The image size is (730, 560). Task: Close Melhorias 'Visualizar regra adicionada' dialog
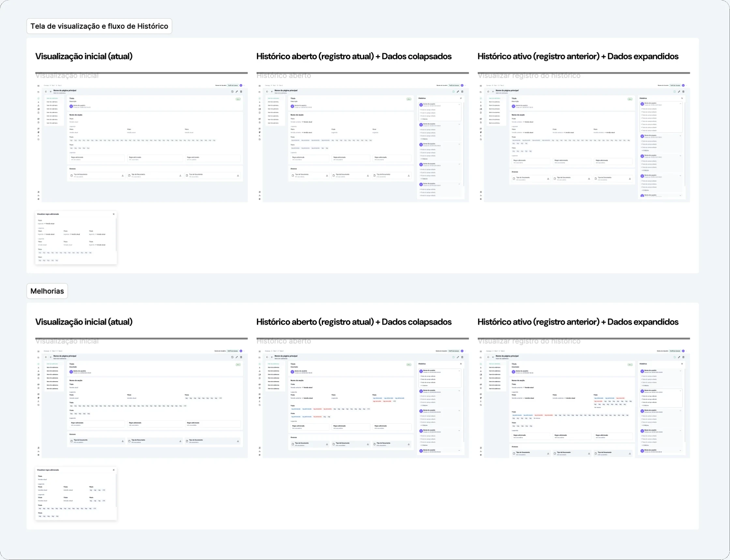tap(114, 470)
